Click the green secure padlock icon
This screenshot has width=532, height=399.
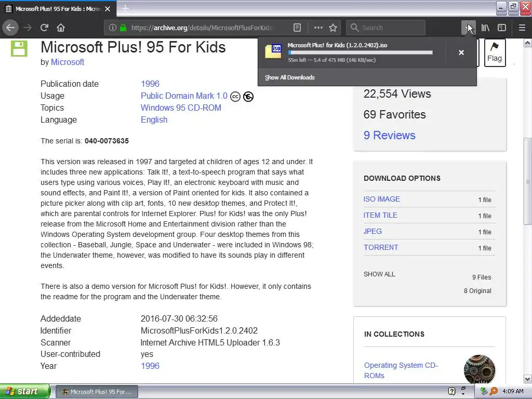(x=123, y=28)
